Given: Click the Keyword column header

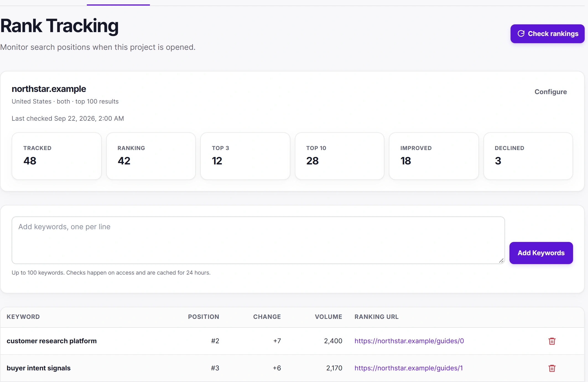Looking at the screenshot, I should [x=23, y=317].
